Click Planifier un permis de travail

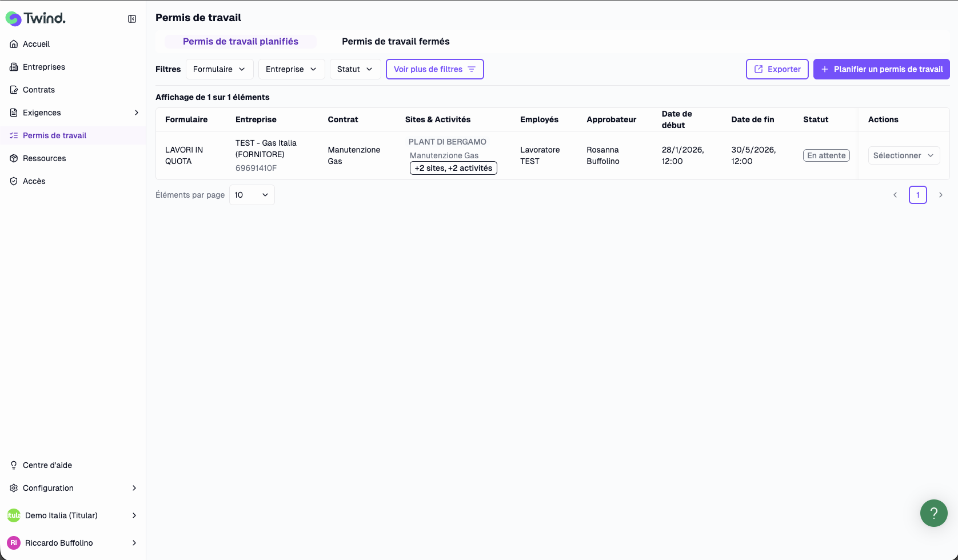coord(881,69)
